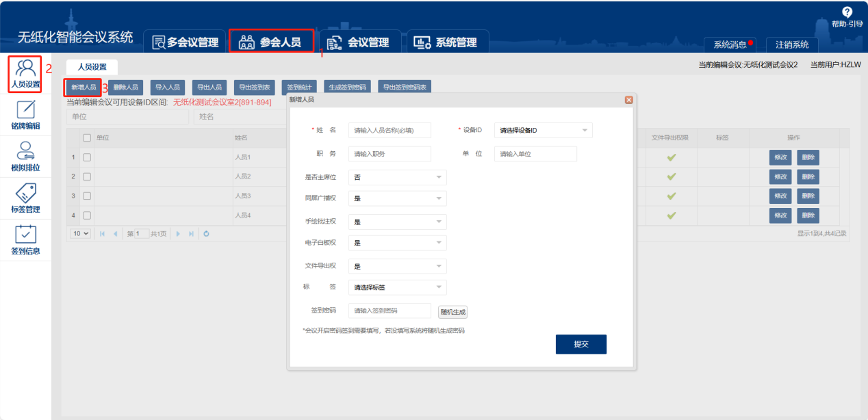This screenshot has width=868, height=420.
Task: Go to the last page in pagination
Action: pyautogui.click(x=192, y=233)
